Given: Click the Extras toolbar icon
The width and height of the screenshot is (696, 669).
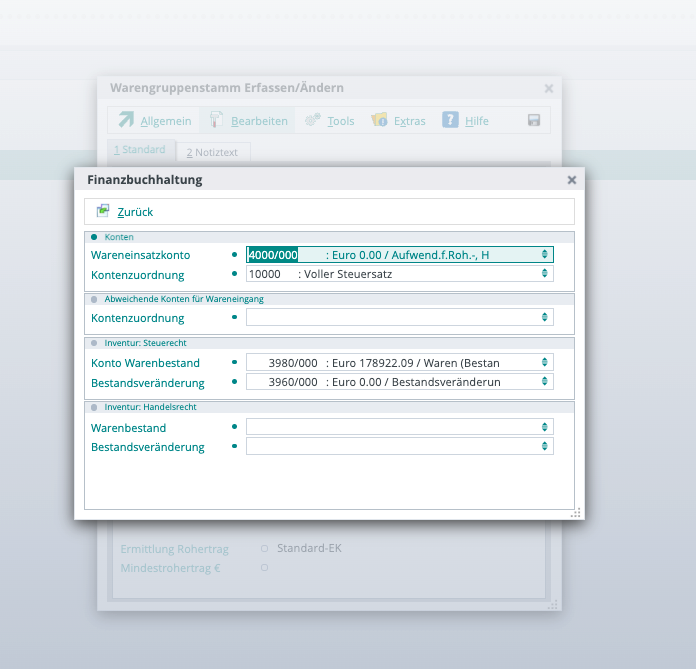Looking at the screenshot, I should (379, 120).
